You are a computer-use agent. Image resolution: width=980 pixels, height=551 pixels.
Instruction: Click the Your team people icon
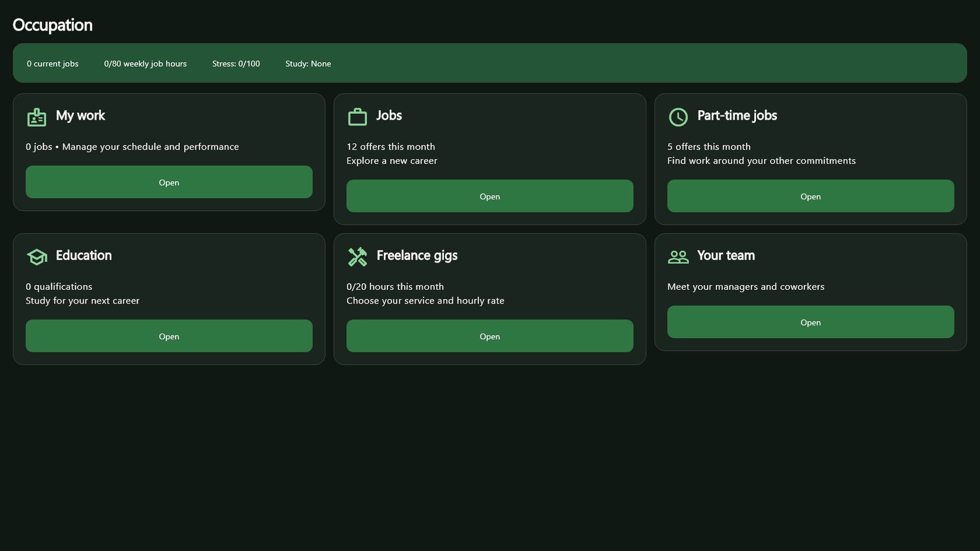[678, 257]
